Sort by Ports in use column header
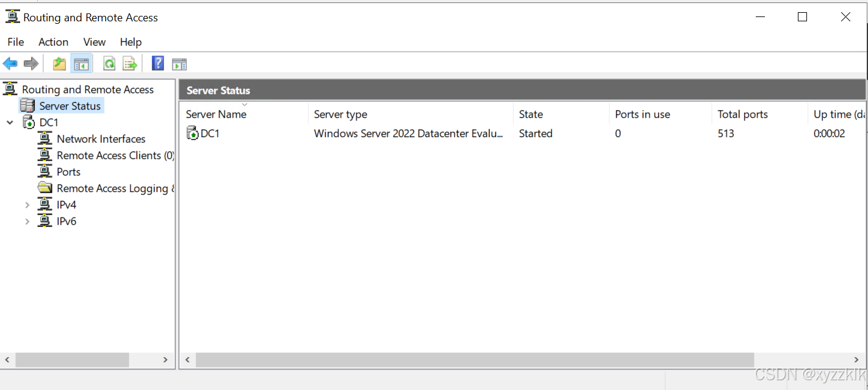Screen dimensions: 868x390 tap(661, 114)
